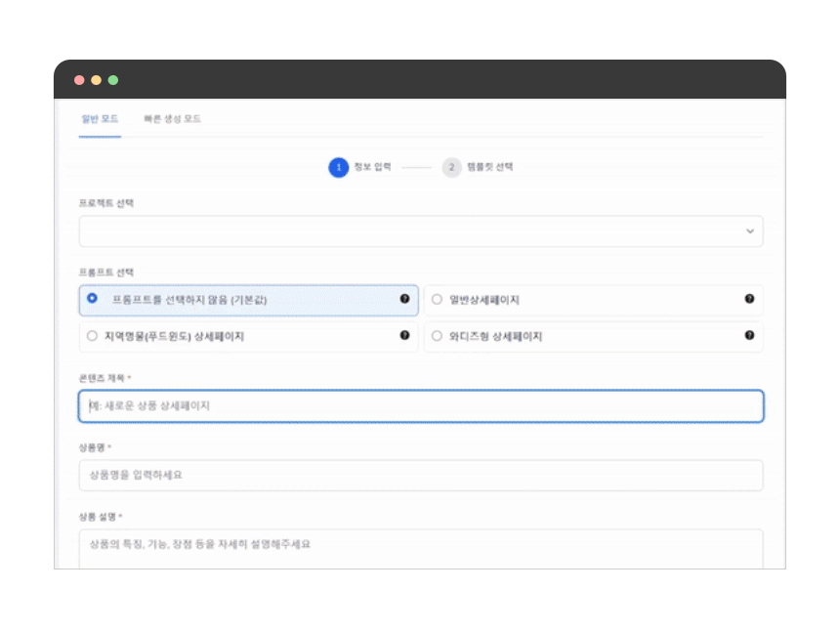
Task: Select 와디즈형 상세페이지 radio option
Action: (x=437, y=336)
